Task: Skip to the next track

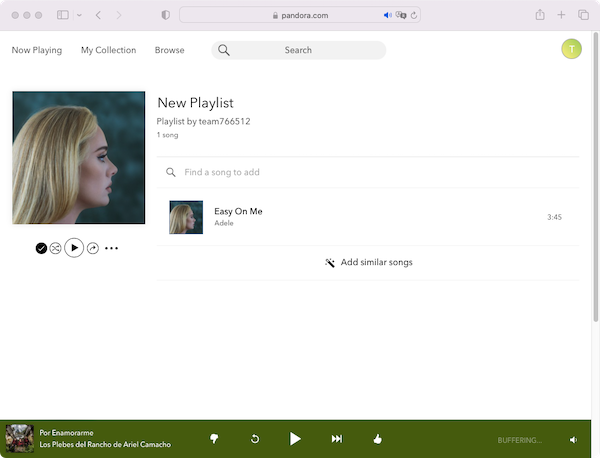Action: point(337,439)
